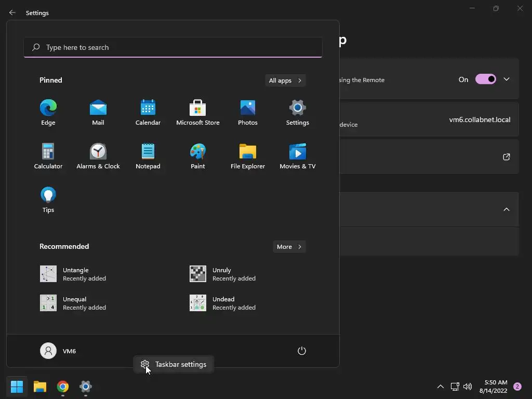532x399 pixels.
Task: Expand the Remote Desktop options chevron
Action: (x=506, y=79)
